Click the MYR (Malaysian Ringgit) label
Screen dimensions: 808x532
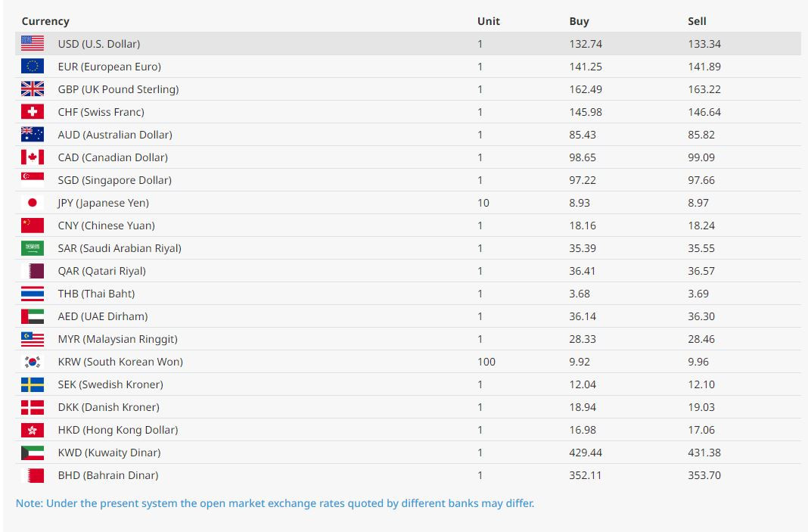118,339
